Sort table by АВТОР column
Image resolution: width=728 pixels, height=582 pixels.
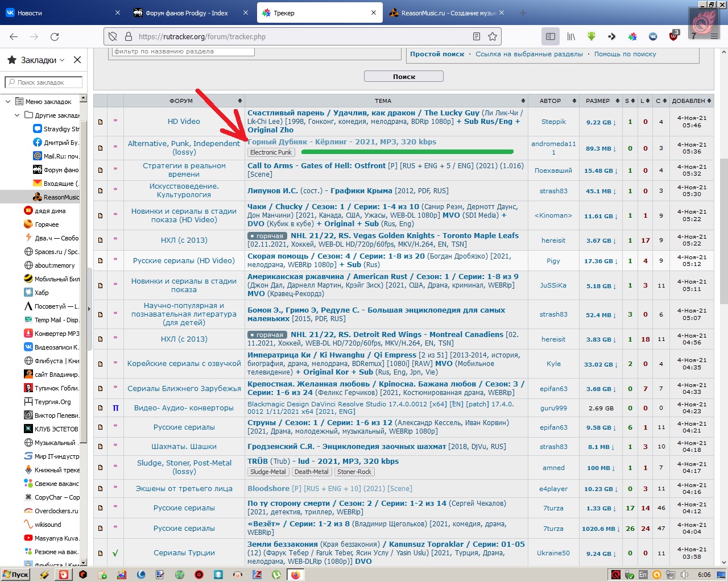(x=553, y=101)
